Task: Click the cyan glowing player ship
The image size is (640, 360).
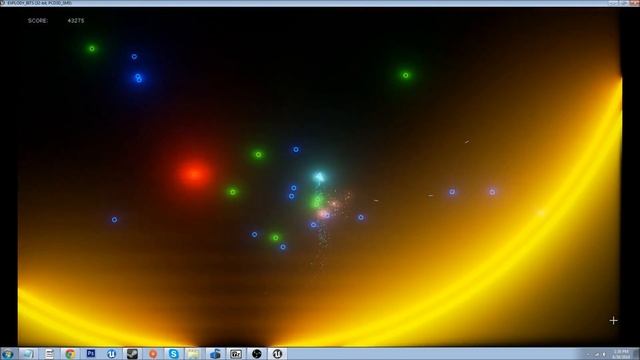Action: click(319, 177)
